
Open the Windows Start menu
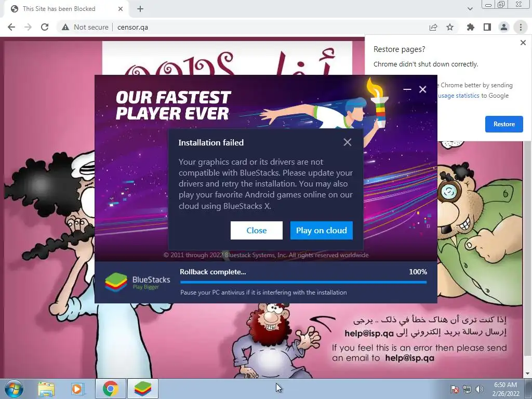(x=14, y=389)
